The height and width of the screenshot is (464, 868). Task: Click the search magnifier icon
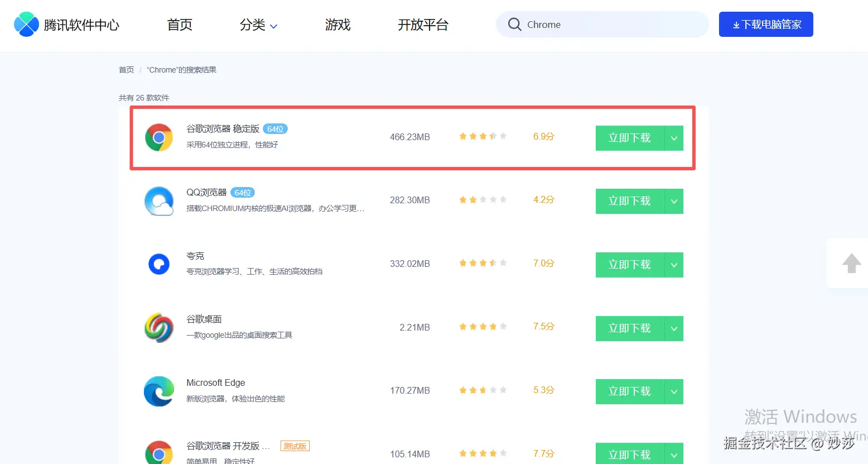click(x=514, y=25)
